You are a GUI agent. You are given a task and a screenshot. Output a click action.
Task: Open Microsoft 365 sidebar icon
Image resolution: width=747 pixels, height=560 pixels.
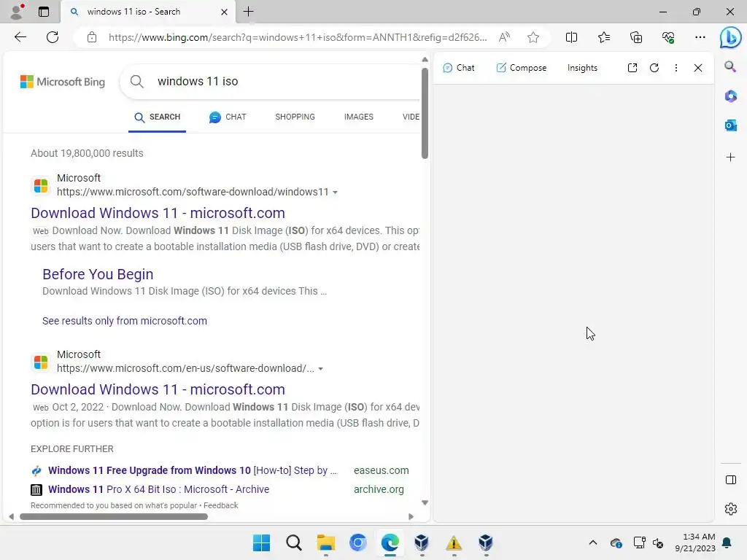(x=730, y=96)
